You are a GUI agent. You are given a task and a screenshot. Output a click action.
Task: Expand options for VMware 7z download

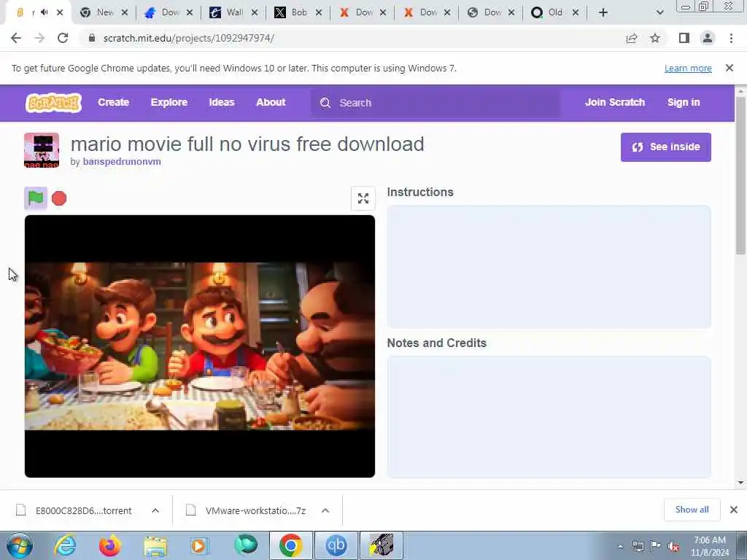coord(325,510)
